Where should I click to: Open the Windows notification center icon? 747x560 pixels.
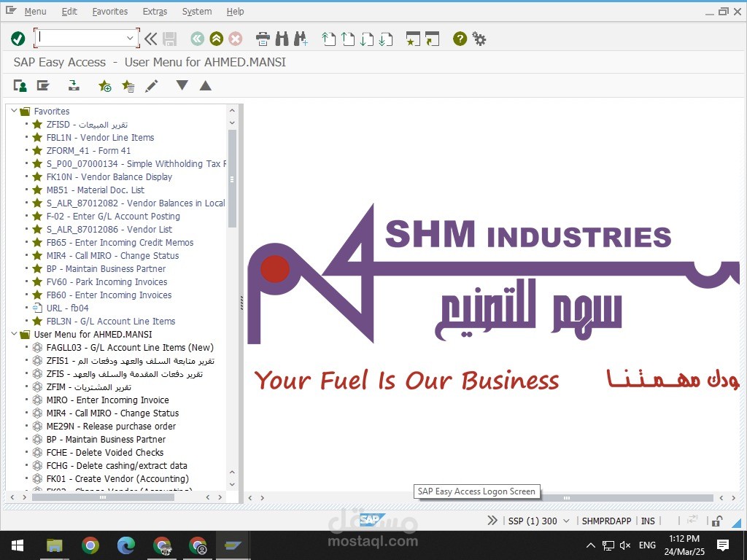(x=723, y=545)
